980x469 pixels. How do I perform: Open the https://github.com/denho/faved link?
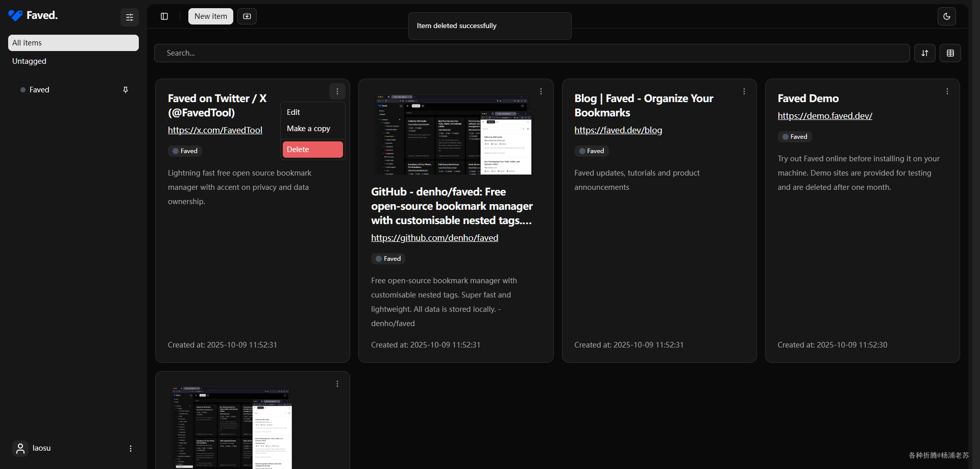point(434,238)
